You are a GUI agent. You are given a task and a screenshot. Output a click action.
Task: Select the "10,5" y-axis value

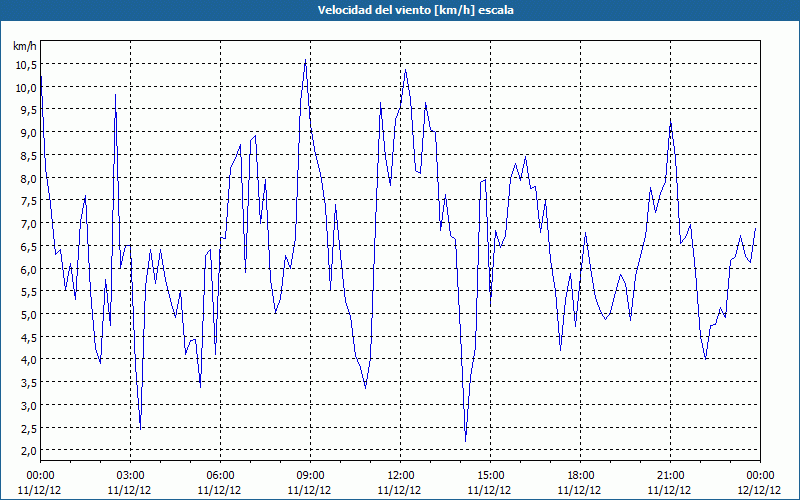point(26,64)
